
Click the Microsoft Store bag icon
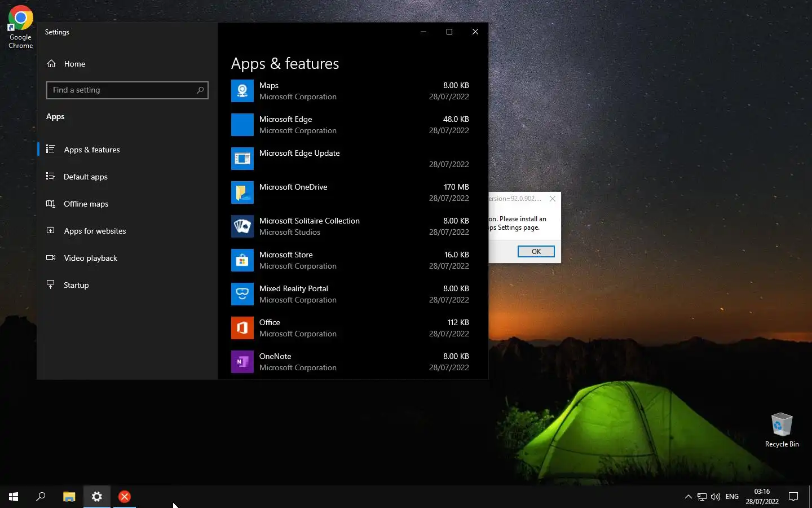242,260
